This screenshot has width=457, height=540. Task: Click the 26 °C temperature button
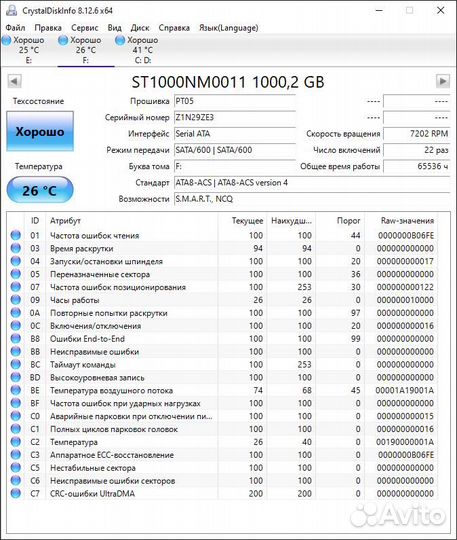pos(40,190)
